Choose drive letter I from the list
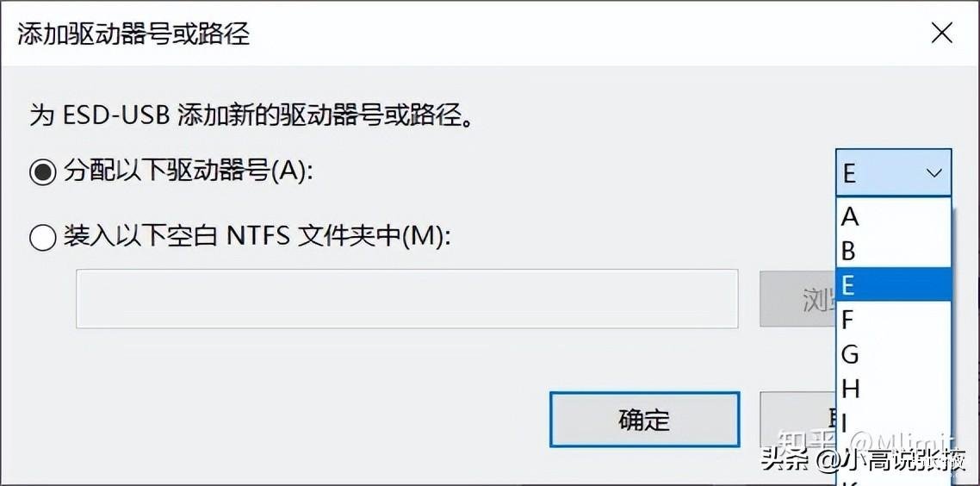 [893, 423]
